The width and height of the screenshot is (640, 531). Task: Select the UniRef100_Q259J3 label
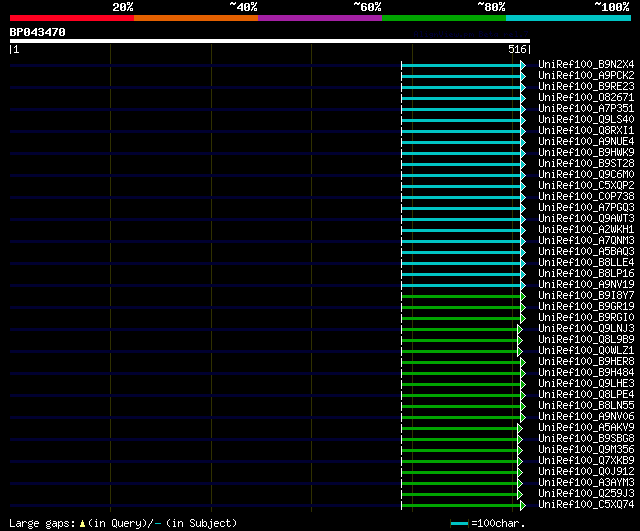(x=586, y=494)
